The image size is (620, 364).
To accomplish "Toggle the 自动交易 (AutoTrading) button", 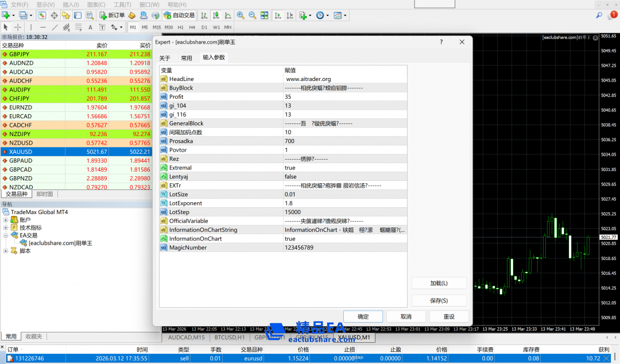I will (x=179, y=16).
